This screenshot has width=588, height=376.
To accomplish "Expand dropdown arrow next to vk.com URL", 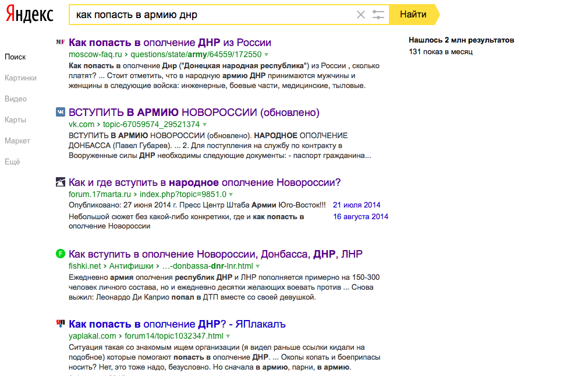I will point(205,125).
